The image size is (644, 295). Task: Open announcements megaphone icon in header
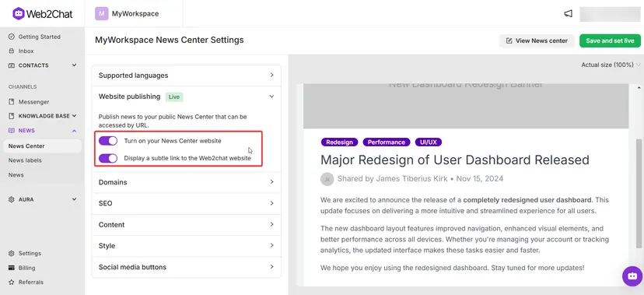coord(568,13)
